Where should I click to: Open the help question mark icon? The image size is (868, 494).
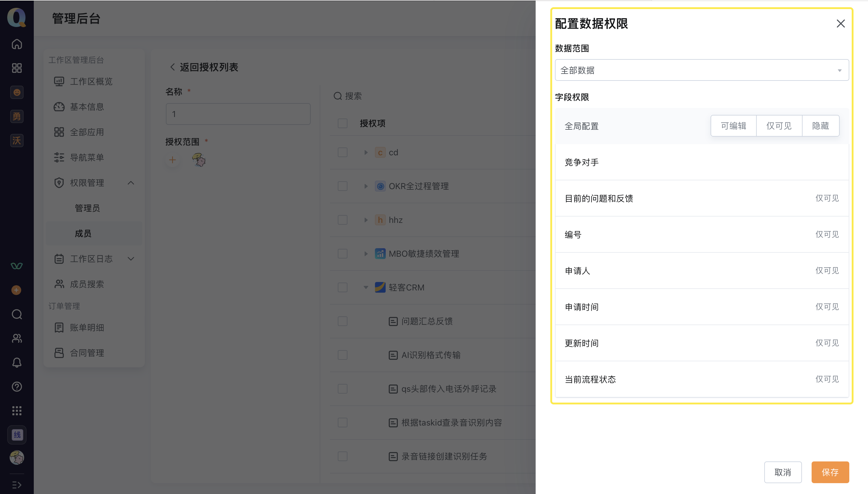tap(17, 386)
